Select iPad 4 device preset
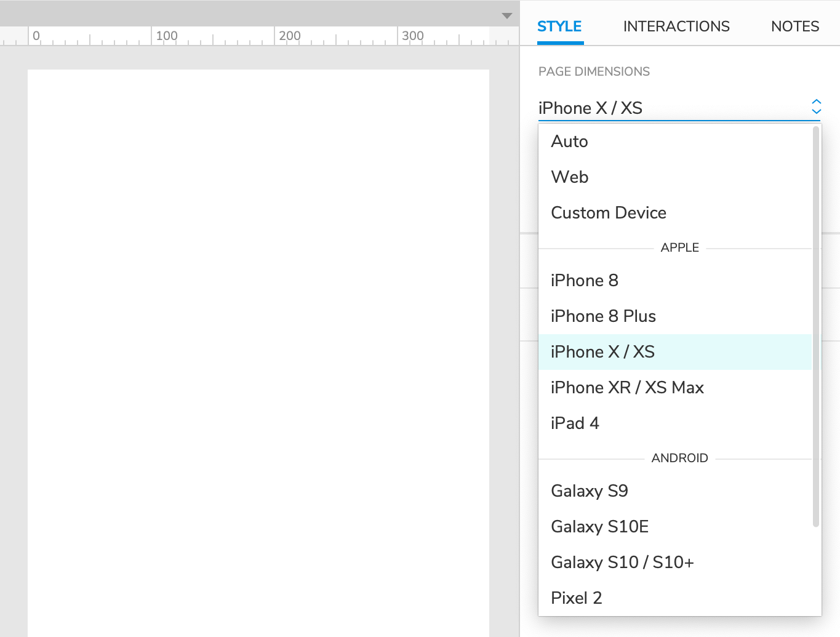 click(675, 423)
